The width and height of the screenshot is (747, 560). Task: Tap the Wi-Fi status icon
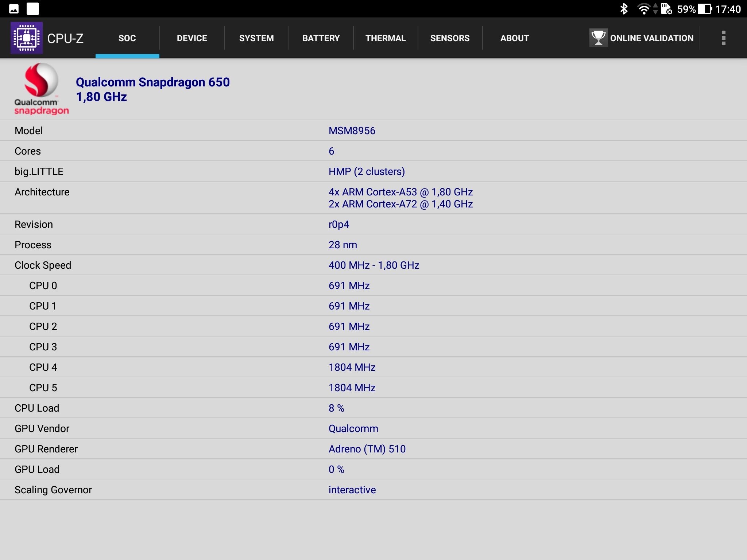pyautogui.click(x=644, y=9)
